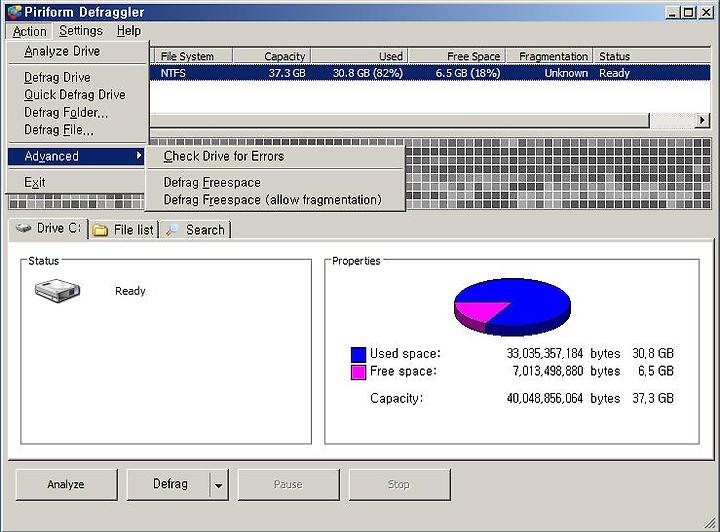Choose Analyze Drive from the menu
The image size is (720, 532).
pyautogui.click(x=78, y=51)
